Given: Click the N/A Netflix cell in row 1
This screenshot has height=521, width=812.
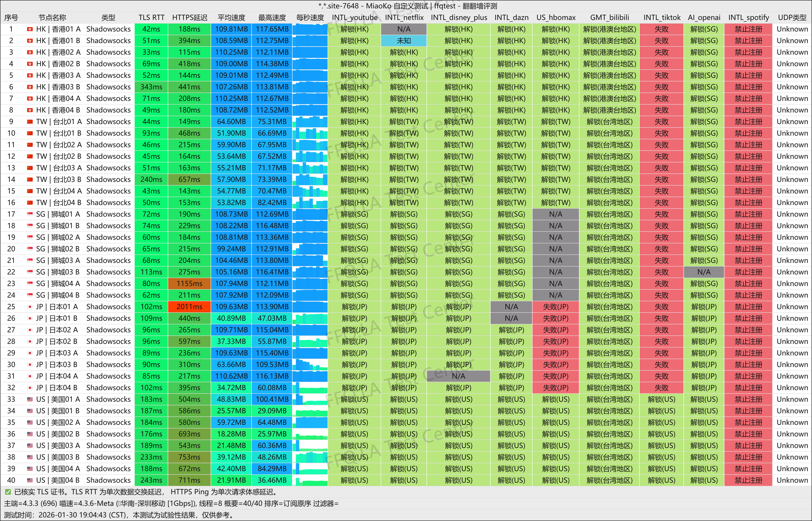Looking at the screenshot, I should tap(404, 30).
